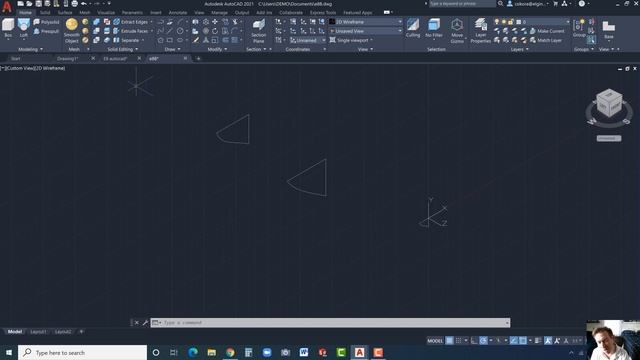
Task: Click the Move Gizmo icon
Action: [457, 31]
